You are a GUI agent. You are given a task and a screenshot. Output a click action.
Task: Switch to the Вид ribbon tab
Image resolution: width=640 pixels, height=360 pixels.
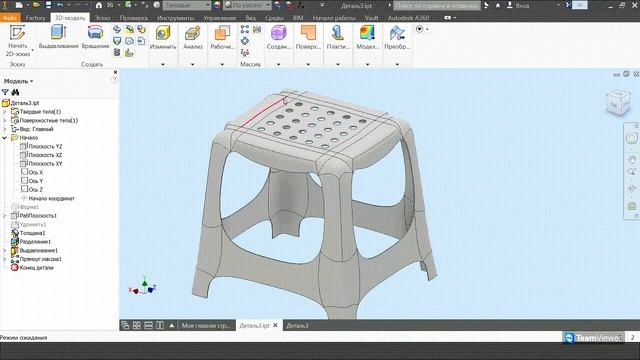251,18
